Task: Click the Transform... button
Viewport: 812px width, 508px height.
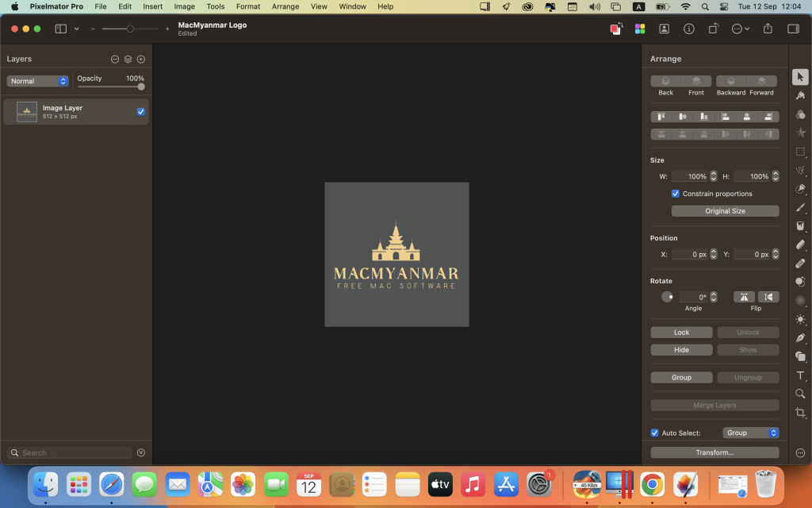Action: point(714,452)
